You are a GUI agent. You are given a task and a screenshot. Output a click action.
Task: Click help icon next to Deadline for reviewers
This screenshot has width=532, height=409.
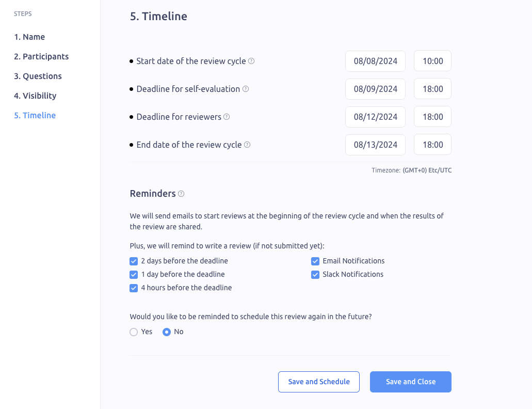click(227, 117)
